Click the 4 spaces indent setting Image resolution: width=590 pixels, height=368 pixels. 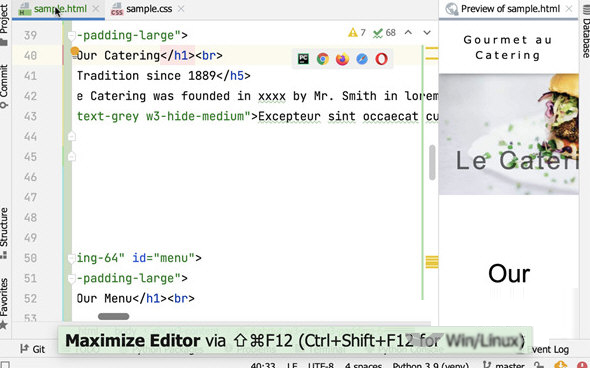click(x=363, y=365)
